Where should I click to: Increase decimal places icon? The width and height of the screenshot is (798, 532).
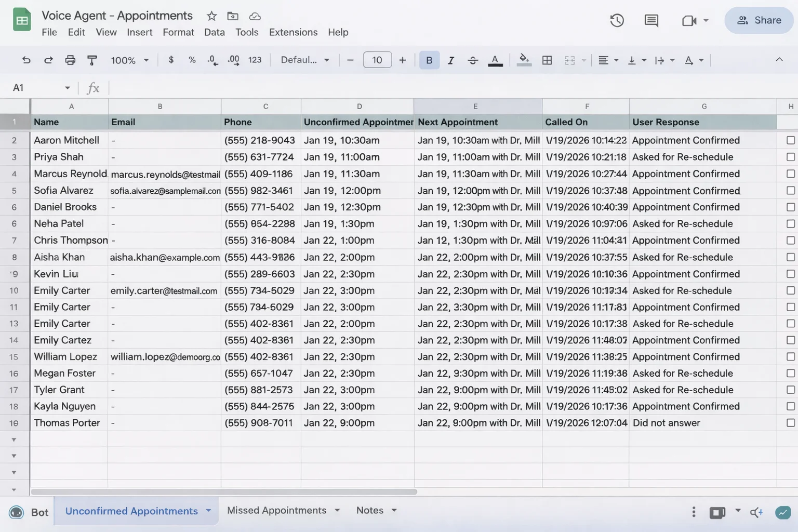(x=234, y=60)
